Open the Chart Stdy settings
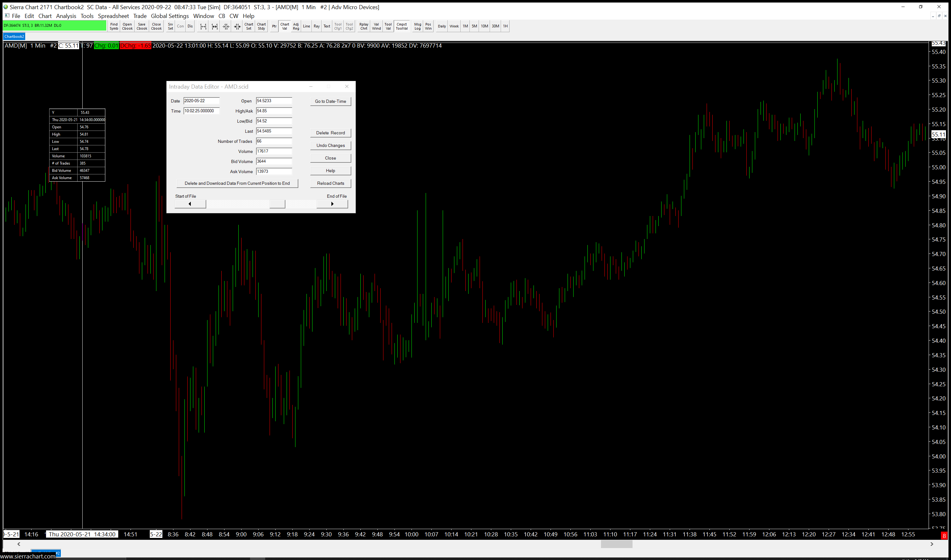This screenshot has width=951, height=560. pyautogui.click(x=261, y=26)
